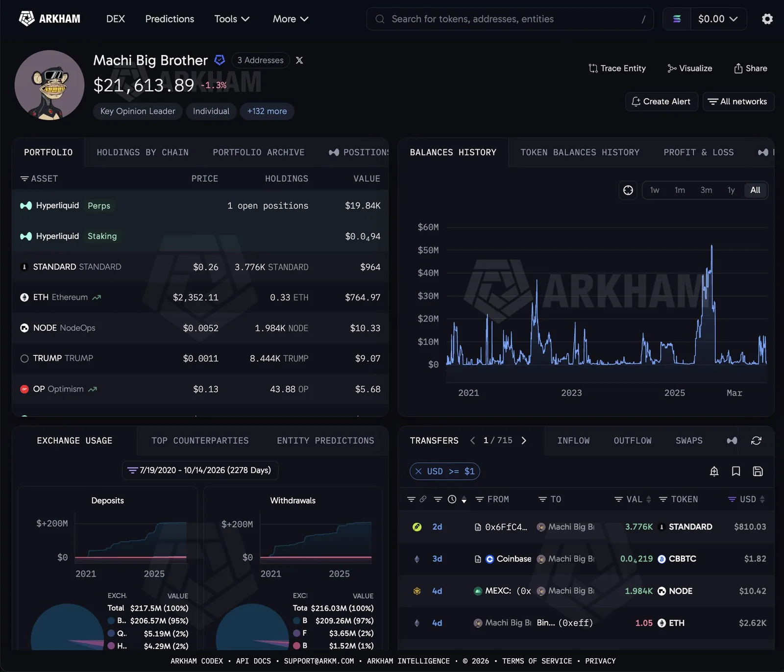Click the bookmark icon in transfers
This screenshot has width=784, height=672.
735,471
